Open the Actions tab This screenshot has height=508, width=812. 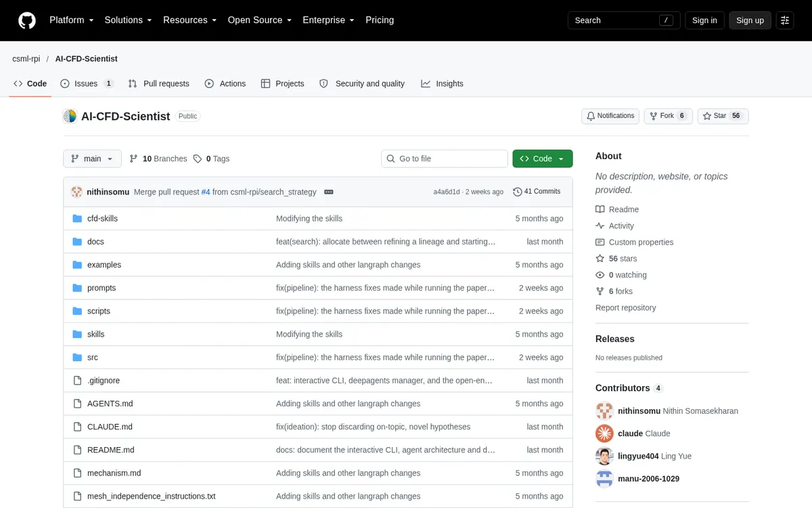click(x=225, y=83)
